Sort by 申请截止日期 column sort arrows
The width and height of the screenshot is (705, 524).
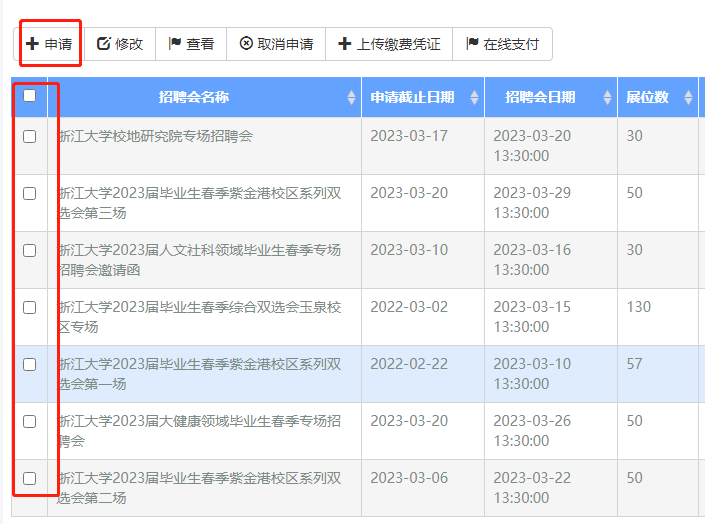pos(474,98)
